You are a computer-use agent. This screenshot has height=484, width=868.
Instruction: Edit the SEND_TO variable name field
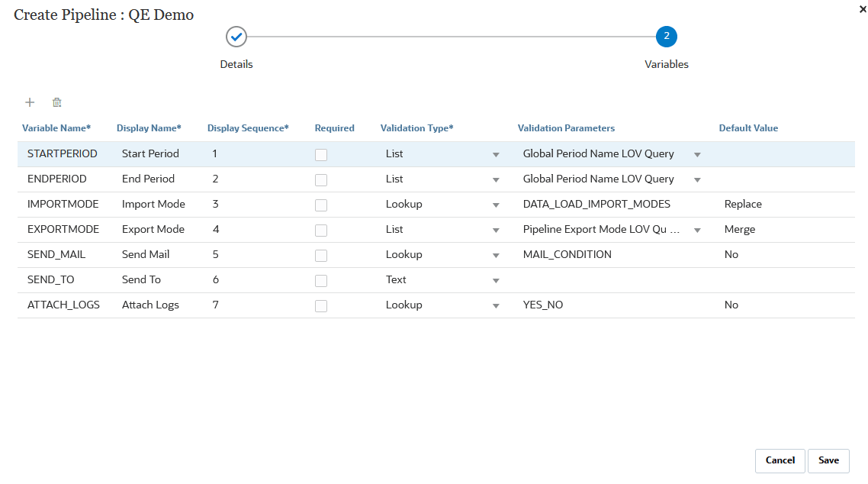tap(51, 280)
